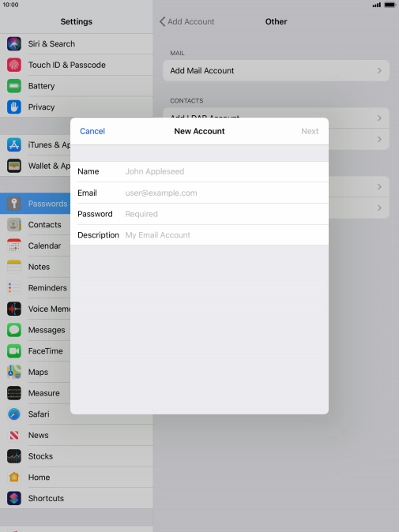Tap the Passwords key icon
Image resolution: width=399 pixels, height=532 pixels.
click(14, 204)
